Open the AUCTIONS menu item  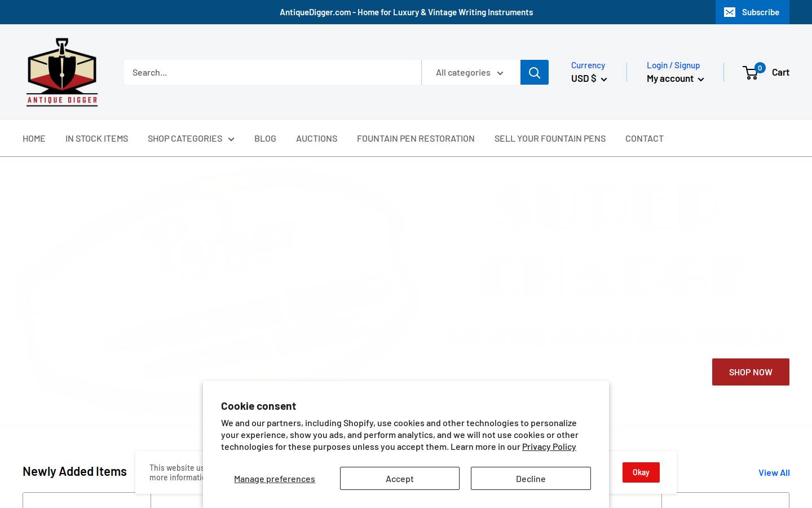(316, 138)
